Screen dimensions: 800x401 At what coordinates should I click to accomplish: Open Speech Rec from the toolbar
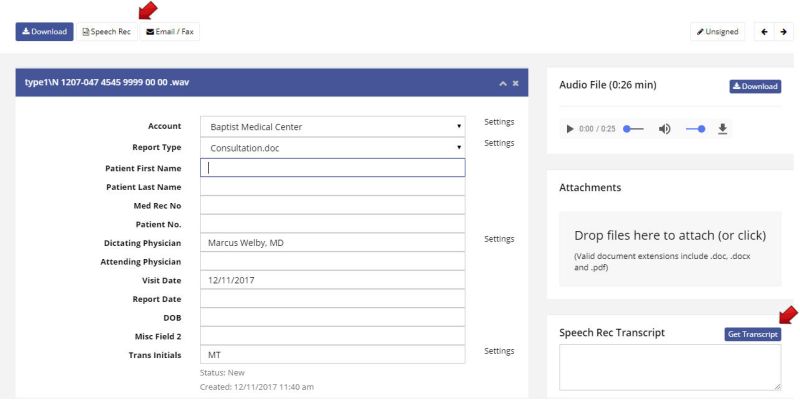point(106,32)
